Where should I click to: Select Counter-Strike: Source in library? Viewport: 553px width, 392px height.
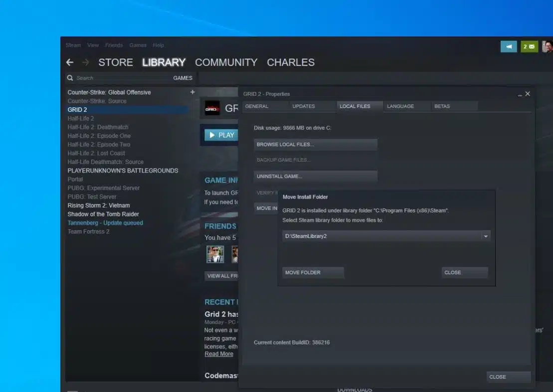pyautogui.click(x=97, y=101)
